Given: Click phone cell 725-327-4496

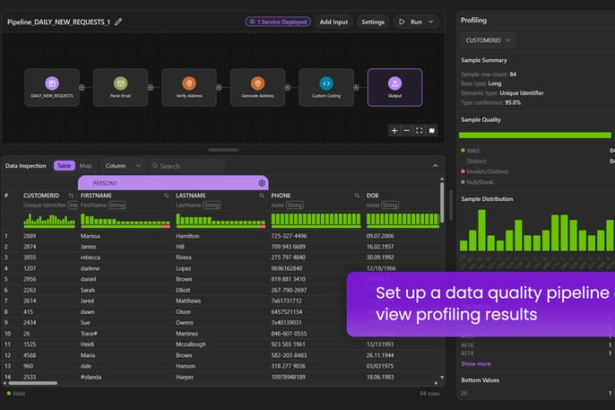Looking at the screenshot, I should (x=289, y=236).
